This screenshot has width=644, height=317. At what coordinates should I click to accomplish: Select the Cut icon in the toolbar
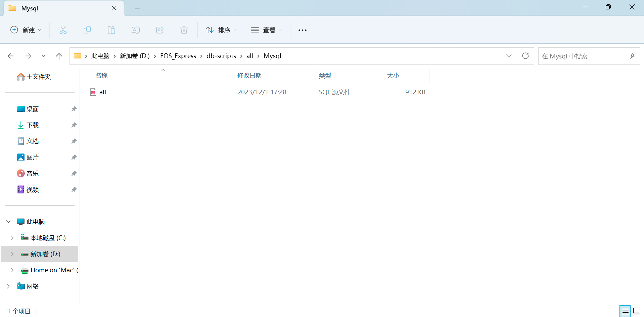pos(63,30)
